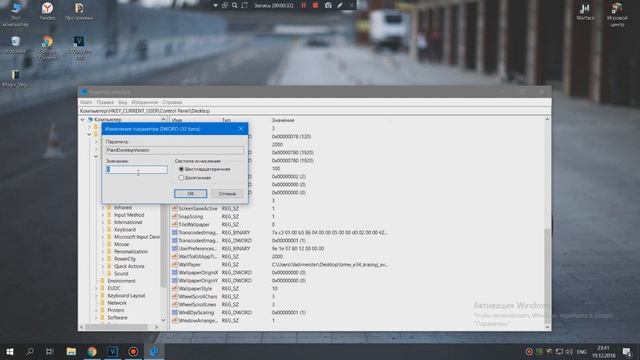
Task: Select the WallpaperOriginX value icon
Action: (x=174, y=272)
